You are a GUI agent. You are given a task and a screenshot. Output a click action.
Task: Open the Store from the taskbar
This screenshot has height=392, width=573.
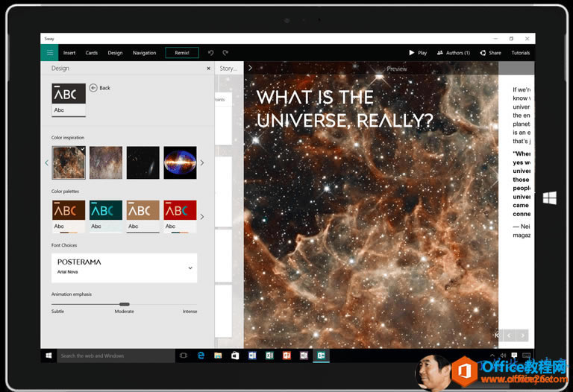click(235, 355)
